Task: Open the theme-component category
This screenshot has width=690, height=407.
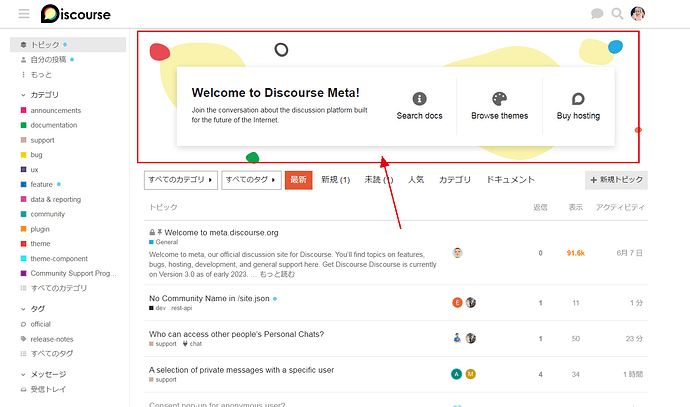Action: [x=59, y=258]
